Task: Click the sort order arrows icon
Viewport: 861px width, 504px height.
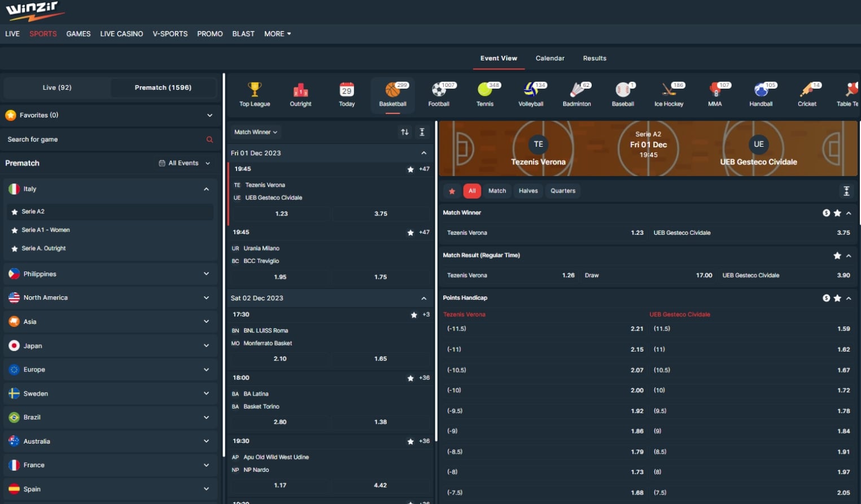Action: click(405, 132)
